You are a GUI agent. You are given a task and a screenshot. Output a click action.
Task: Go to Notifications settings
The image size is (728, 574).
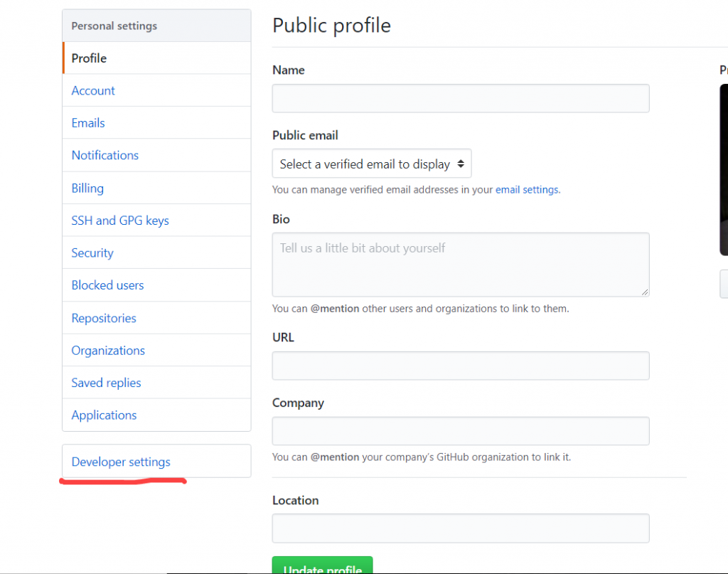pyautogui.click(x=105, y=155)
